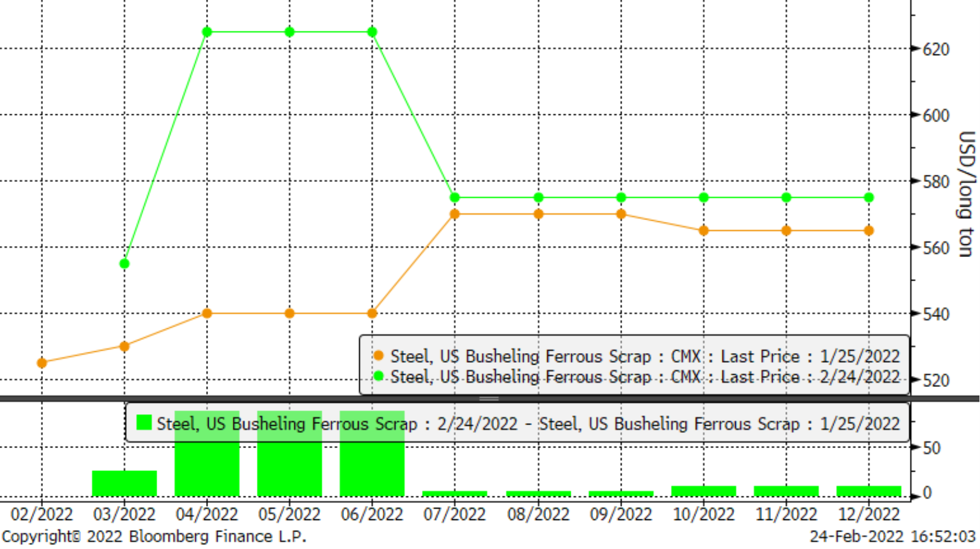Image resolution: width=980 pixels, height=549 pixels.
Task: Select the orange data point at 10/2022
Action: pyautogui.click(x=704, y=230)
